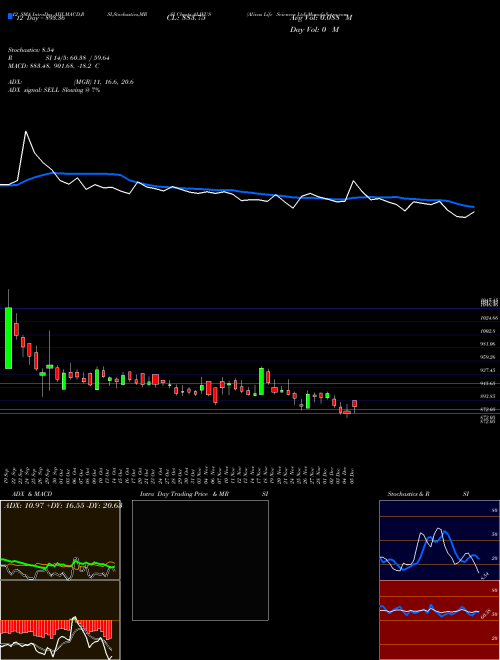Click the 959.26 price axis label

[x=490, y=357]
